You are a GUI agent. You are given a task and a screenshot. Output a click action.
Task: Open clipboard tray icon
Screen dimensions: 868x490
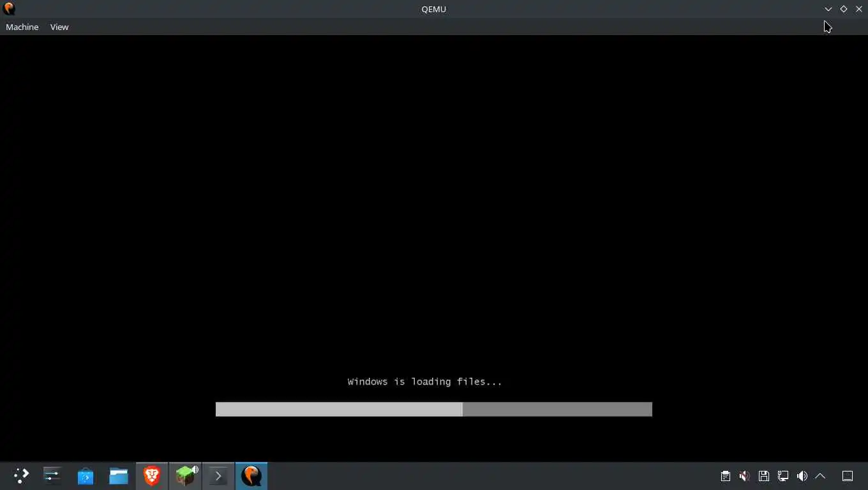pyautogui.click(x=725, y=476)
